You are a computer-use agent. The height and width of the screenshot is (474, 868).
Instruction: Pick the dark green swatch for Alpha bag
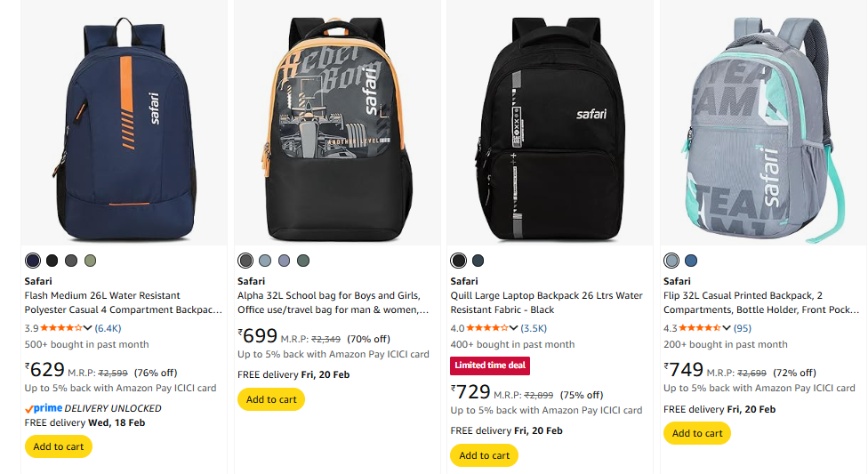pyautogui.click(x=303, y=261)
